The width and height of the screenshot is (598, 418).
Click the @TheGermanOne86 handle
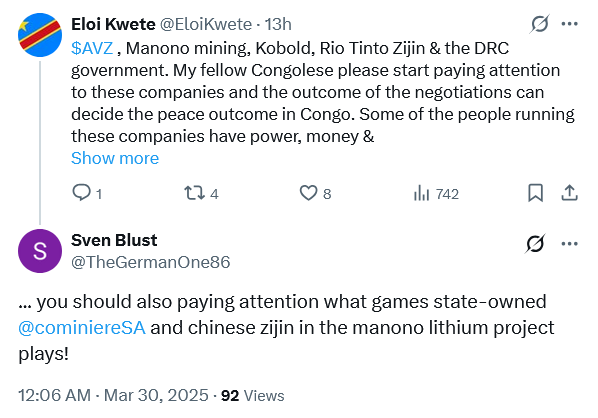[x=151, y=262]
